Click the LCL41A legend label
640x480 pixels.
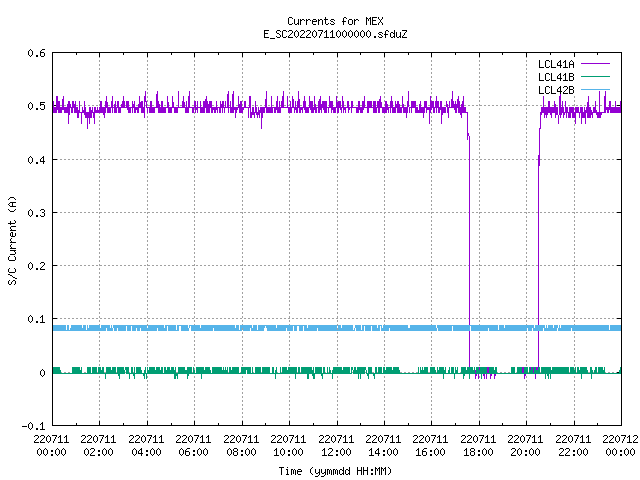click(x=556, y=64)
